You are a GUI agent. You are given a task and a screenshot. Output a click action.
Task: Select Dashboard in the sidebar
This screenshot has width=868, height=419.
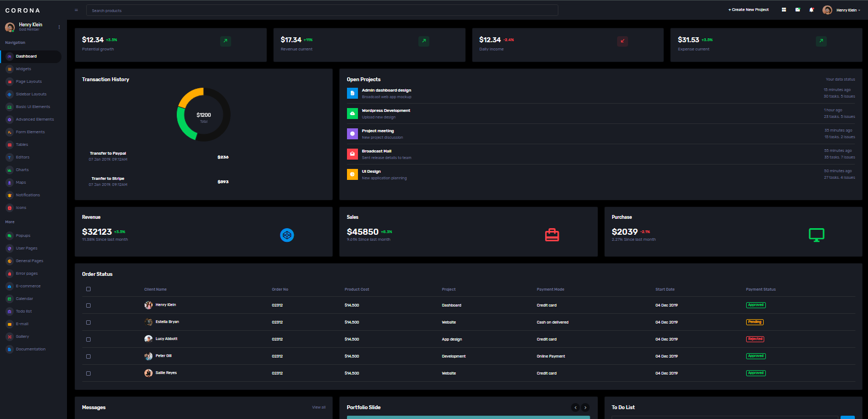coord(31,56)
